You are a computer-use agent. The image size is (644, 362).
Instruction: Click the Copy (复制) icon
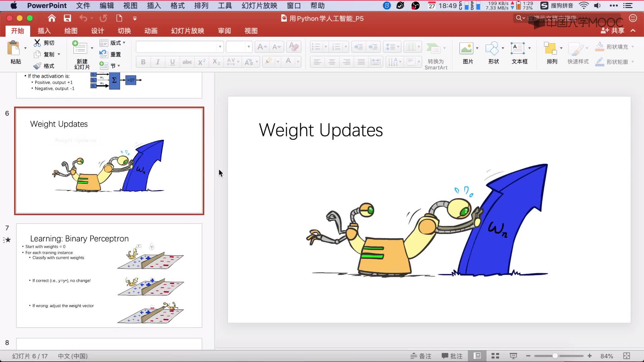pos(37,54)
